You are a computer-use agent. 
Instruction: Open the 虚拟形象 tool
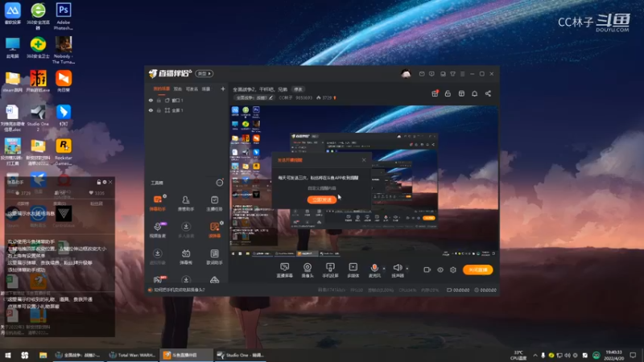[157, 257]
